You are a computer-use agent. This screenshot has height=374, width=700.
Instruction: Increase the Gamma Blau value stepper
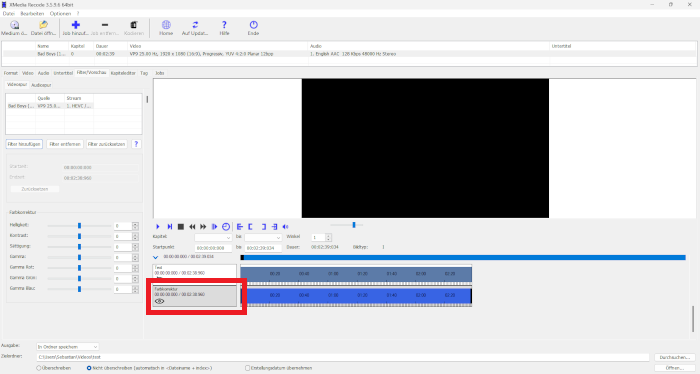click(135, 287)
